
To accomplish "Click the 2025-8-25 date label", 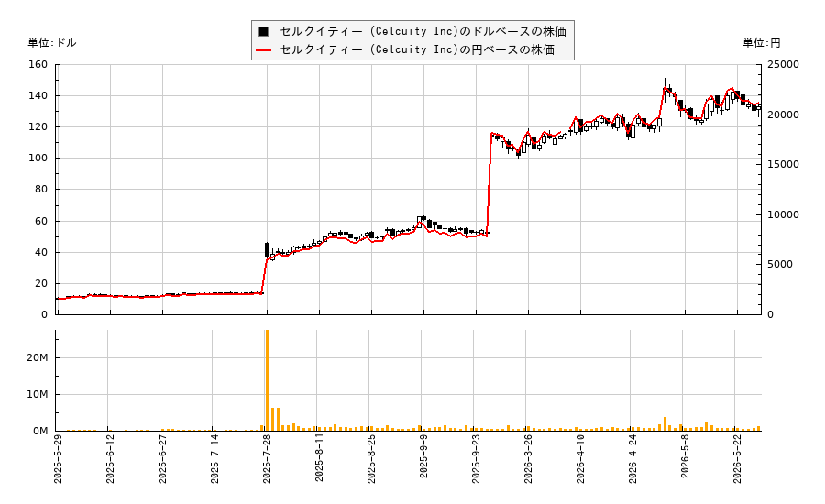I will point(371,459).
